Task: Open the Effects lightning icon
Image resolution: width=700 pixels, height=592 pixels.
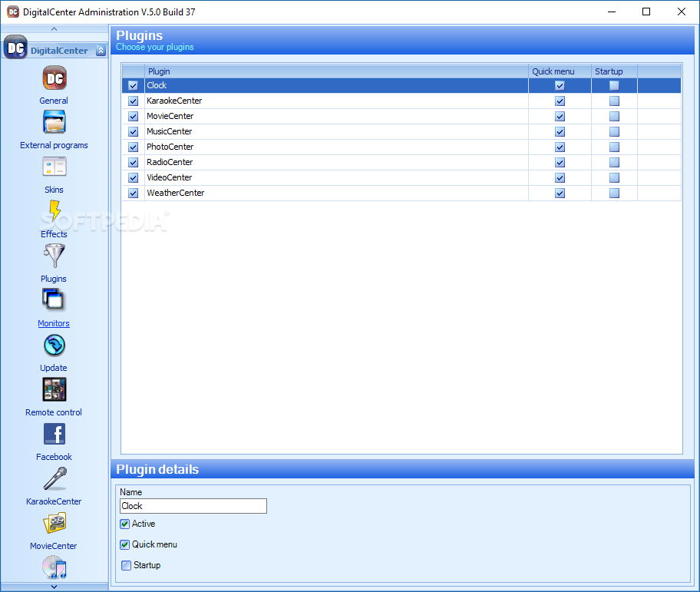Action: click(x=54, y=210)
